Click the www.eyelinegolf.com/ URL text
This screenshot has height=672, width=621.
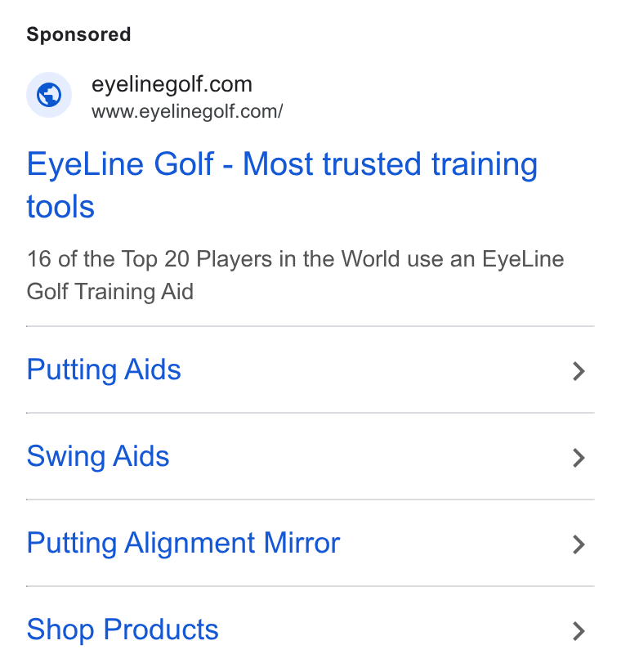187,111
